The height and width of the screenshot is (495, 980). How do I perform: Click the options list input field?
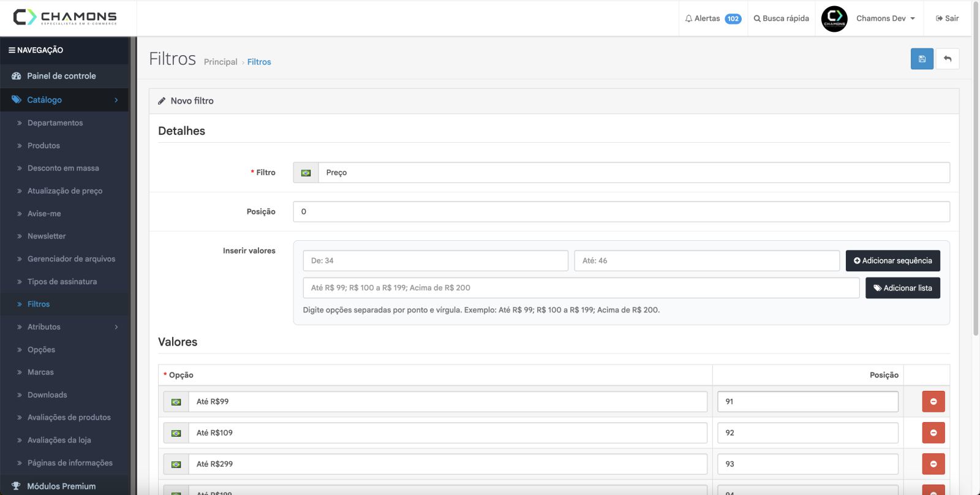[x=581, y=288]
